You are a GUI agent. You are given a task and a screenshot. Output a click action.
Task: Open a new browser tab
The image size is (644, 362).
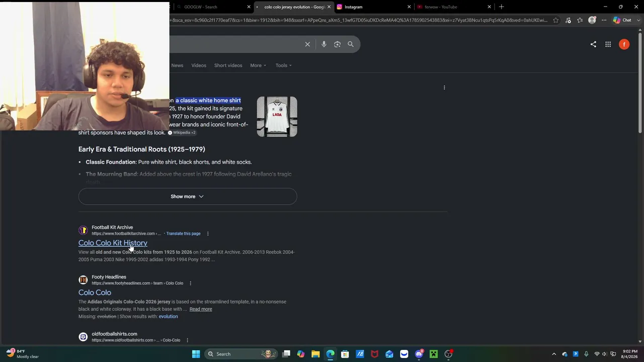click(501, 7)
